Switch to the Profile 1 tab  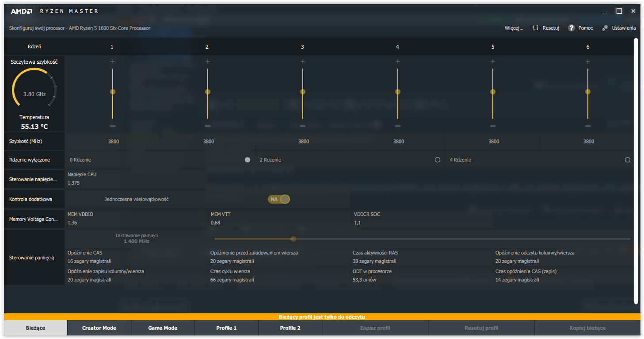coord(226,328)
